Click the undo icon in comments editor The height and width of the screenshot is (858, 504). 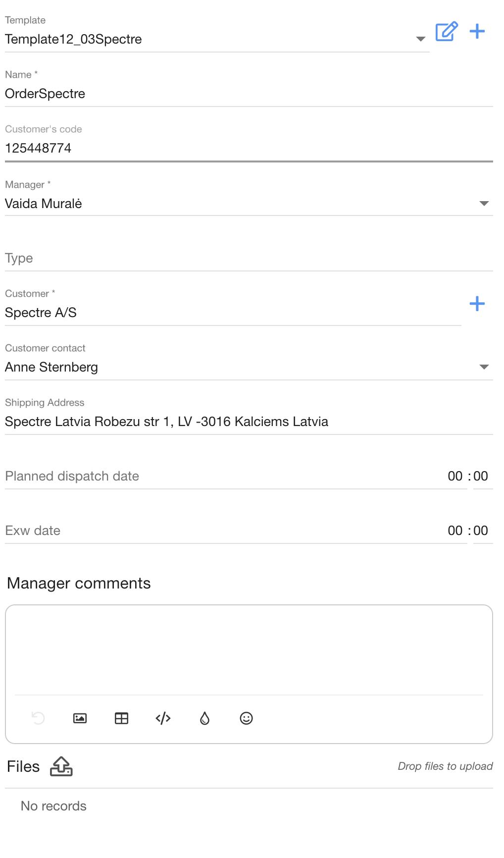(38, 718)
